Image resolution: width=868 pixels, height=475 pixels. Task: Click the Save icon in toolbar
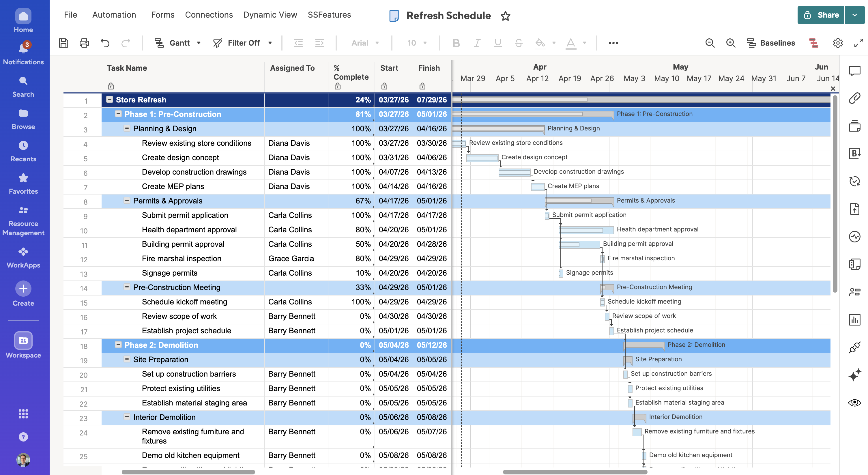[x=63, y=43]
